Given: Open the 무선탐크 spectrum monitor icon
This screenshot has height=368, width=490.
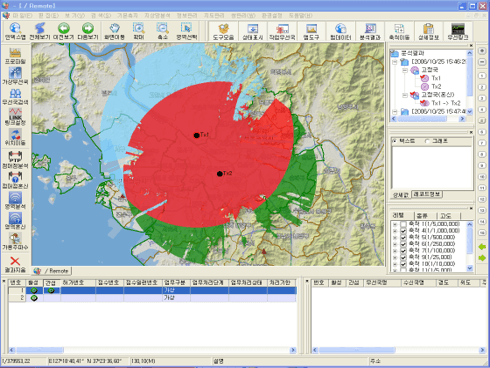Looking at the screenshot, I should click(458, 32).
